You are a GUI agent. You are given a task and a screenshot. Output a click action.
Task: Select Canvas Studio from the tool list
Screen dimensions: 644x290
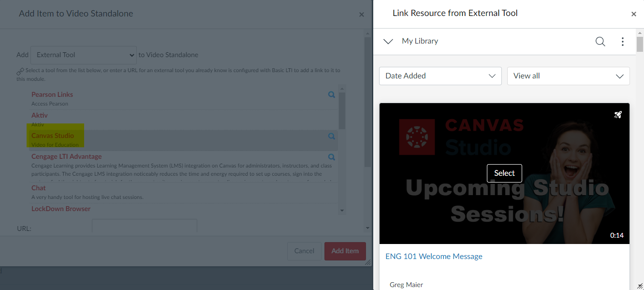pos(53,136)
